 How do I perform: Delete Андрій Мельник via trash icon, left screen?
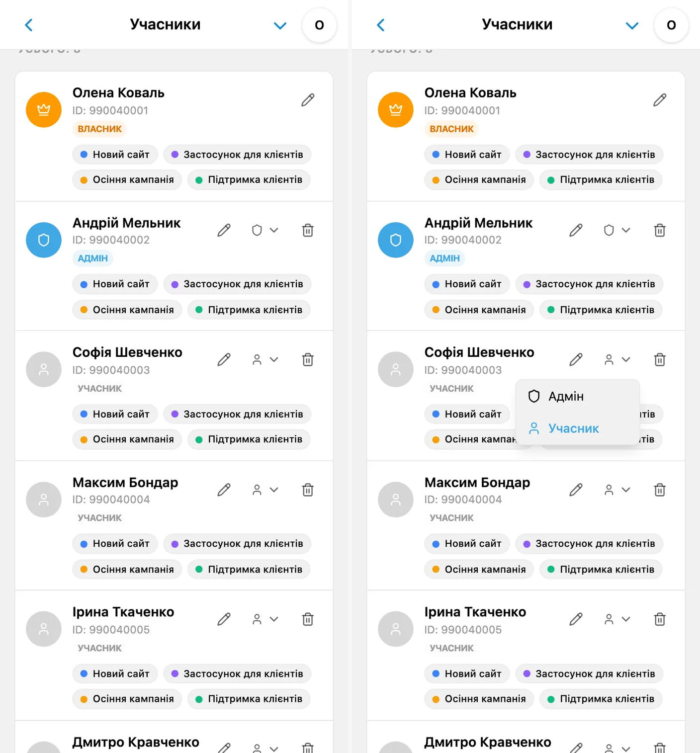tap(308, 230)
